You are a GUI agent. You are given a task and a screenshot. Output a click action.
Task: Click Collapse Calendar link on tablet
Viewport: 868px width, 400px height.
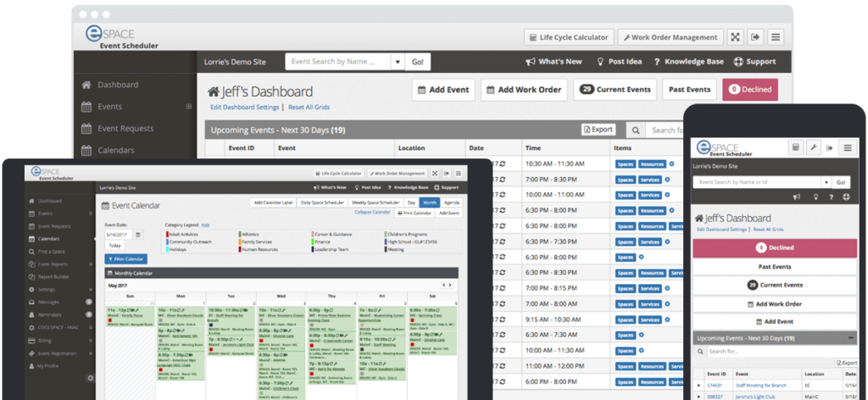[373, 213]
